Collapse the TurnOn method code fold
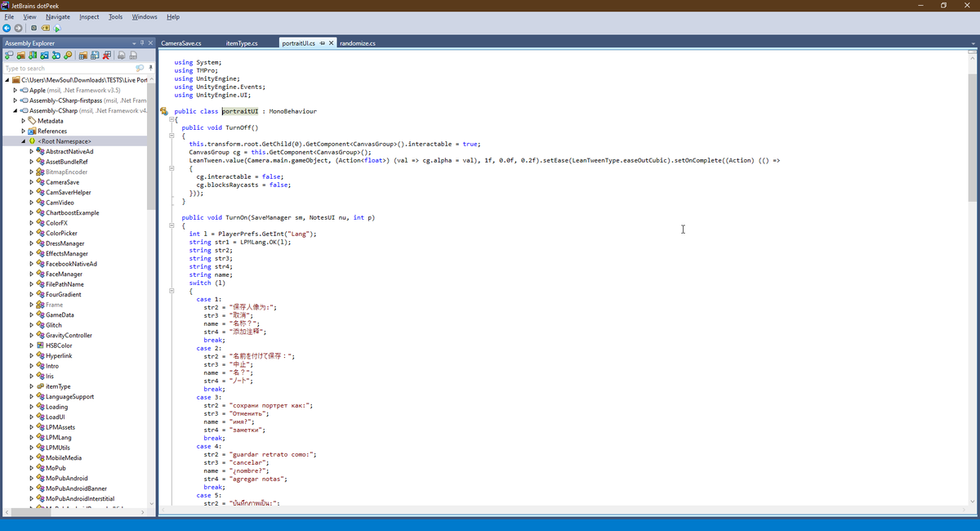 click(172, 225)
